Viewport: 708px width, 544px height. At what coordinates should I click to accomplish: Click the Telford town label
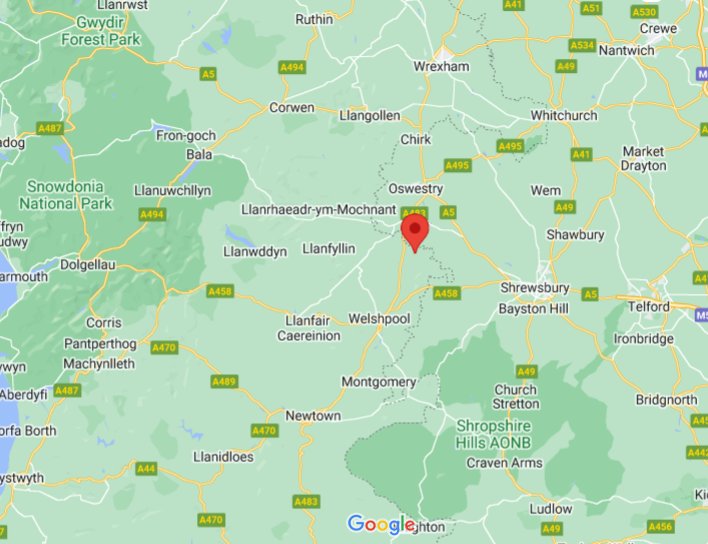click(x=649, y=307)
